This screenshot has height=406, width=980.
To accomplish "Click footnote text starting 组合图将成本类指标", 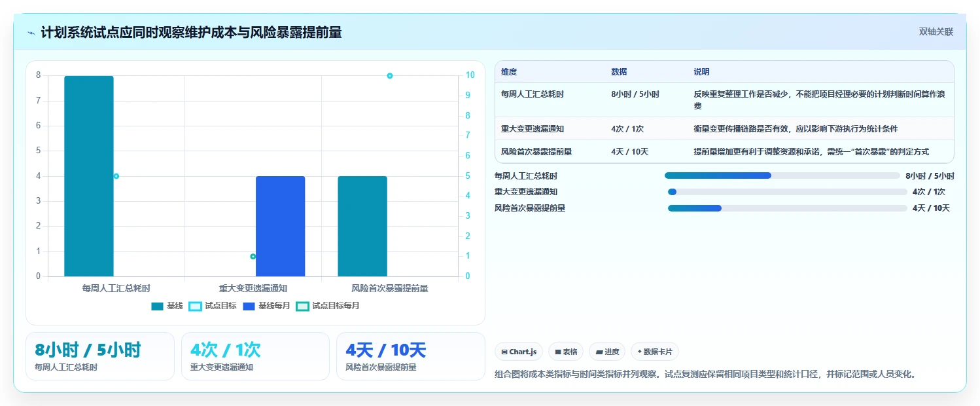I will [705, 375].
